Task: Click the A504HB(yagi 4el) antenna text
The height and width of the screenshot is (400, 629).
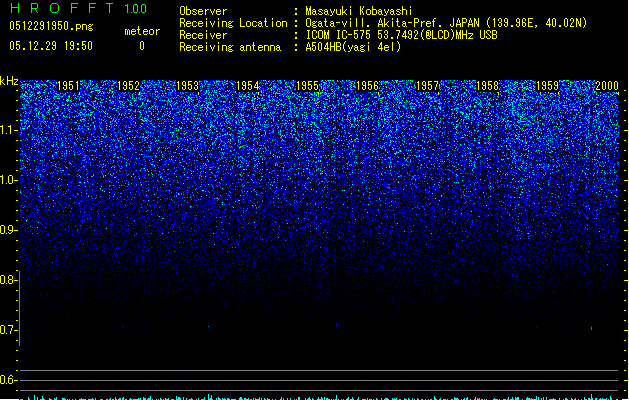Action: 353,47
